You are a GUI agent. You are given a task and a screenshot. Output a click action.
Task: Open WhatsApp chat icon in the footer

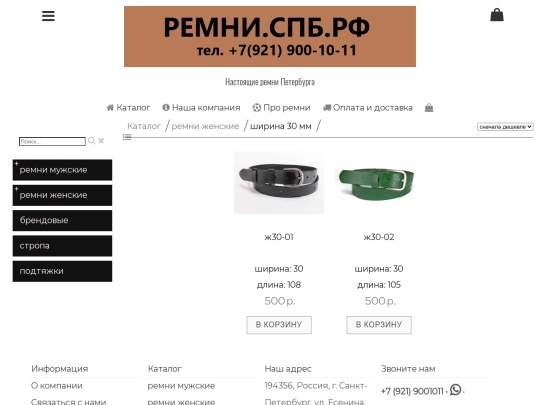tap(455, 390)
